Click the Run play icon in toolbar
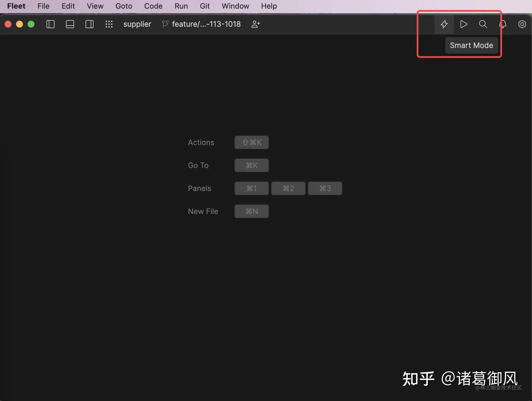532x401 pixels. (463, 24)
